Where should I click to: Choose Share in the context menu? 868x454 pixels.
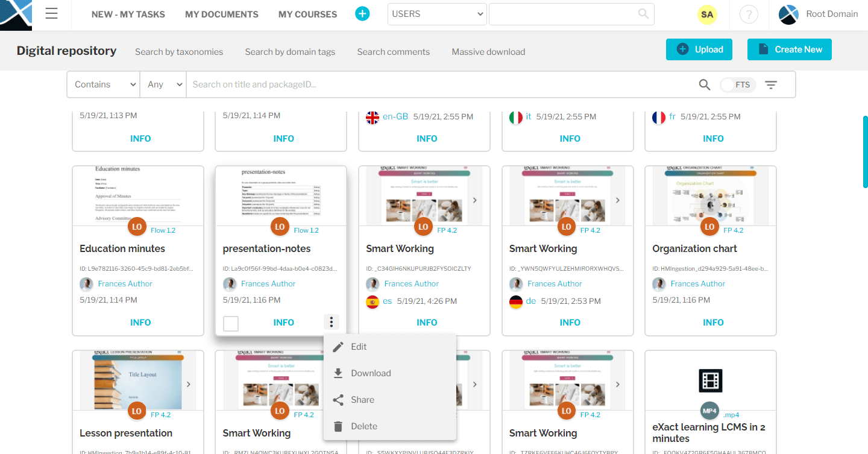(x=362, y=400)
